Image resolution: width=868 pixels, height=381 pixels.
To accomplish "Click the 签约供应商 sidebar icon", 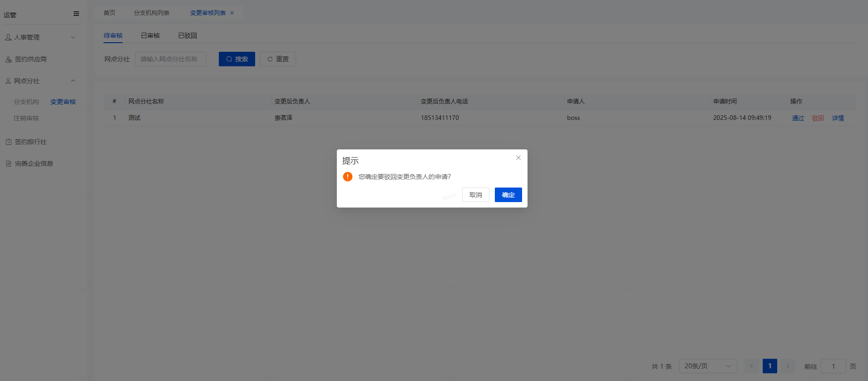I will pyautogui.click(x=8, y=59).
